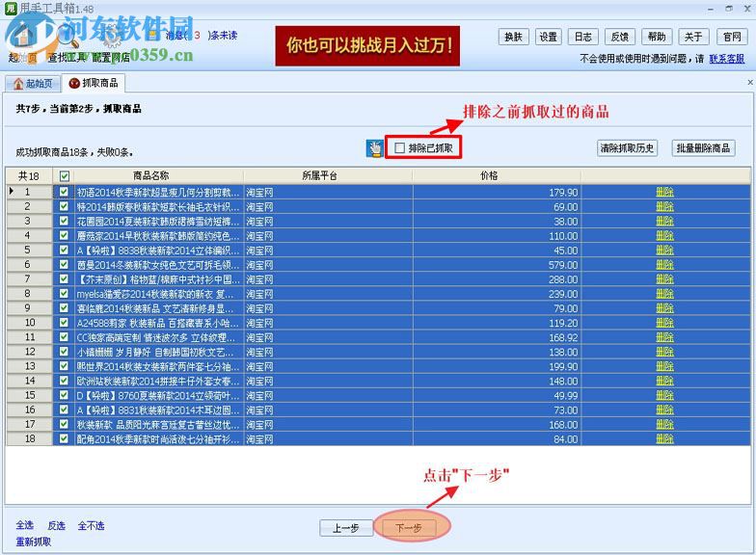This screenshot has height=555, width=756.
Task: Uncheck the checkbox for row 5
Action: 64,250
